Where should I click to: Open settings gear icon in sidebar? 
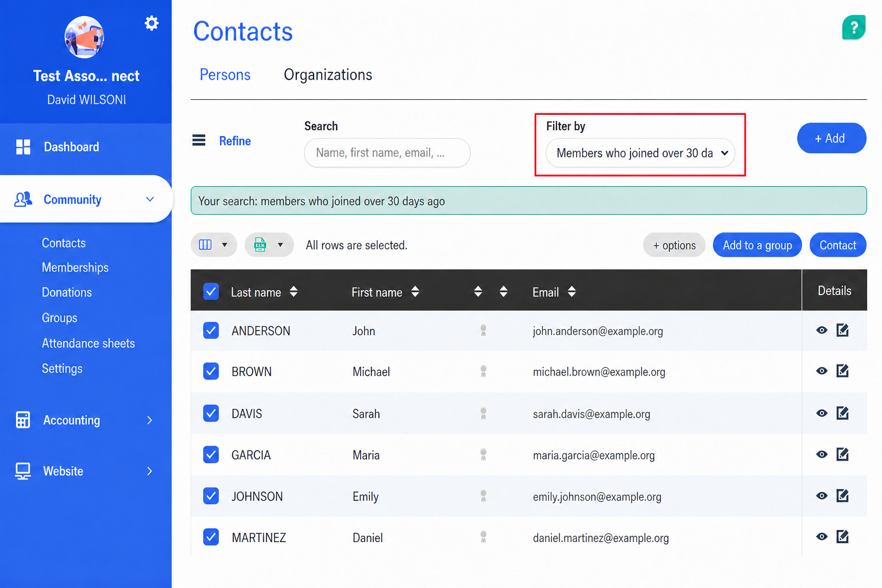(x=152, y=23)
